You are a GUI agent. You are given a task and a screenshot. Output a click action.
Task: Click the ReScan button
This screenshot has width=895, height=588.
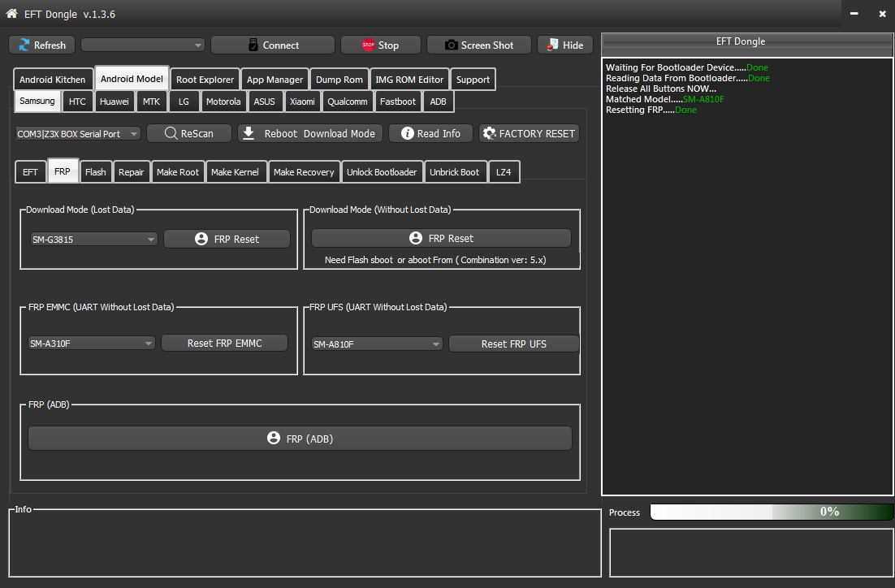coord(189,133)
